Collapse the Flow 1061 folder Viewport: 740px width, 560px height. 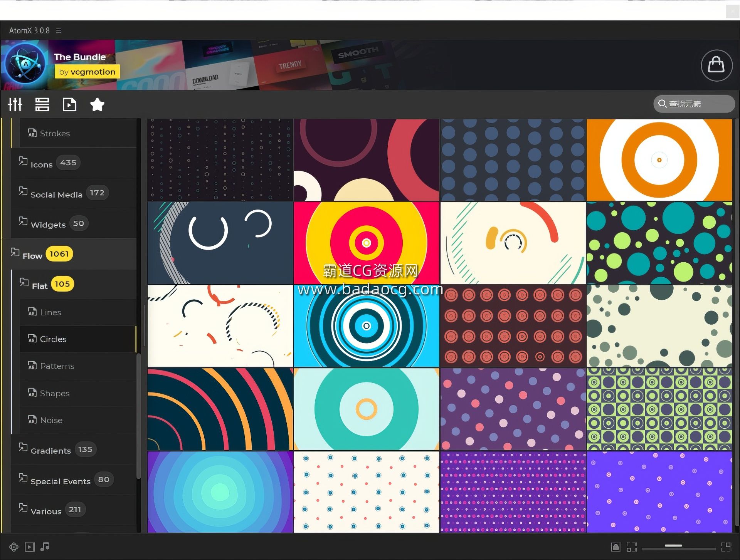coord(69,254)
